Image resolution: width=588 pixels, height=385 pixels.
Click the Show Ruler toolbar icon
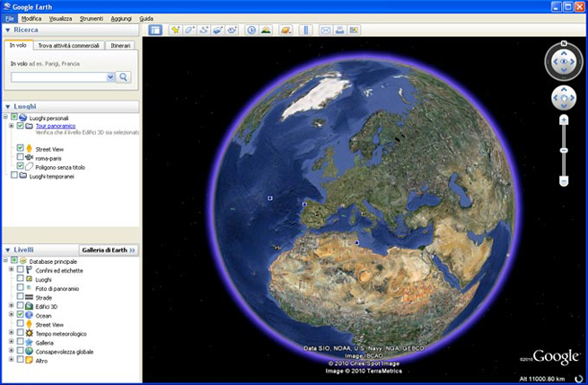coord(305,30)
